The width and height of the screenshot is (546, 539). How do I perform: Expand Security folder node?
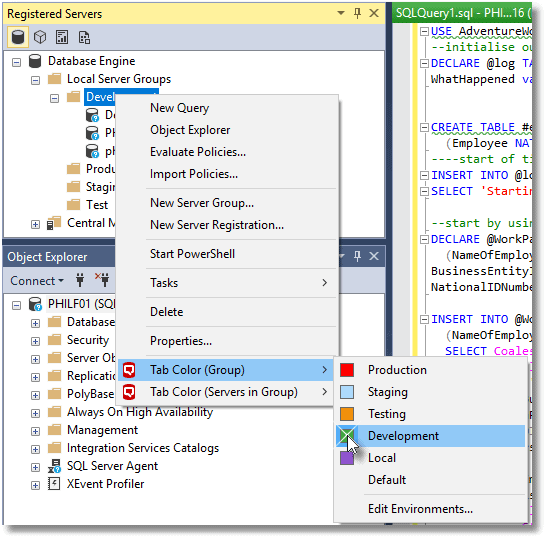[x=35, y=341]
